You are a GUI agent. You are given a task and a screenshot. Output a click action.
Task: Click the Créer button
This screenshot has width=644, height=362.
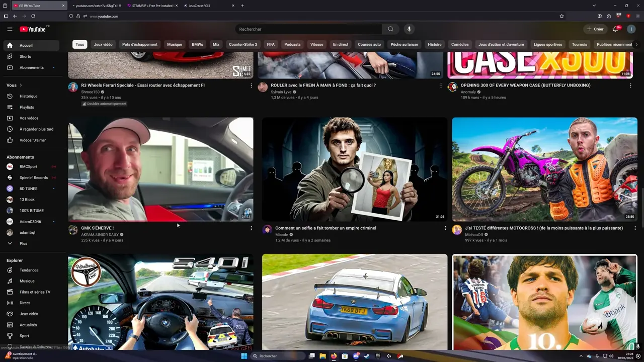[x=595, y=29]
